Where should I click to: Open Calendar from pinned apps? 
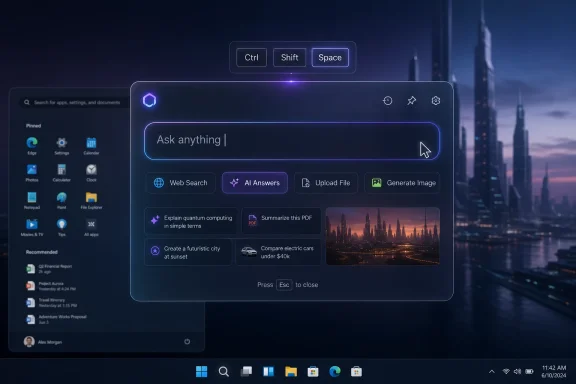point(91,146)
